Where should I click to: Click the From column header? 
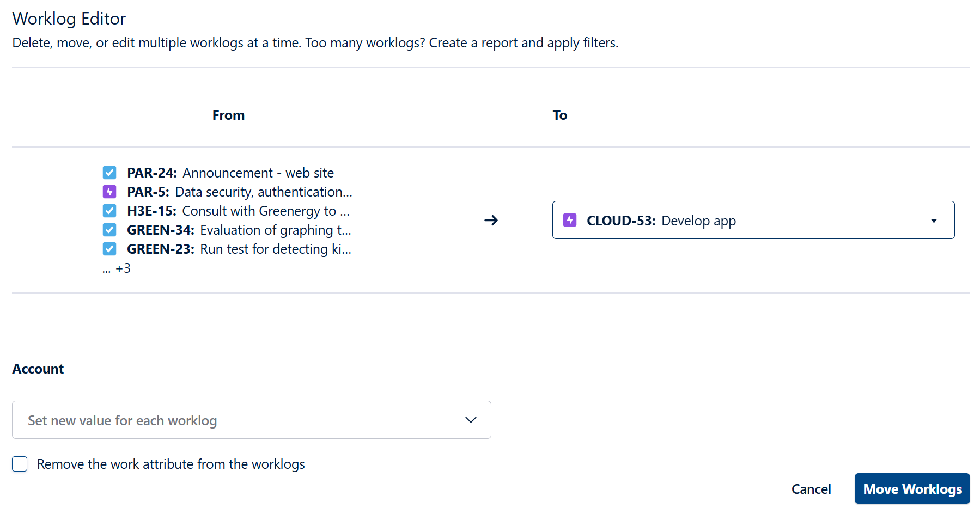[x=228, y=115]
